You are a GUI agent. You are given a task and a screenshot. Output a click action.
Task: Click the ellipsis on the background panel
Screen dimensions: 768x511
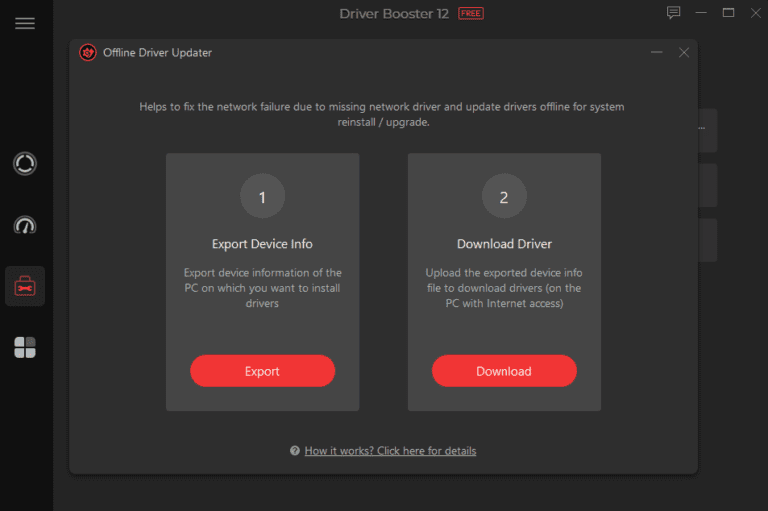pyautogui.click(x=702, y=128)
